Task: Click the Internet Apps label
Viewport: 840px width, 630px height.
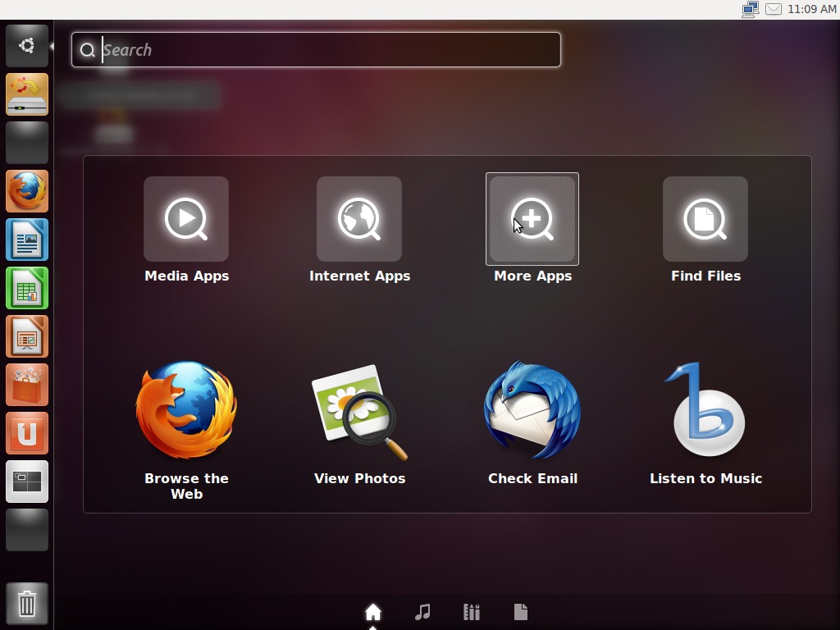Action: tap(359, 276)
